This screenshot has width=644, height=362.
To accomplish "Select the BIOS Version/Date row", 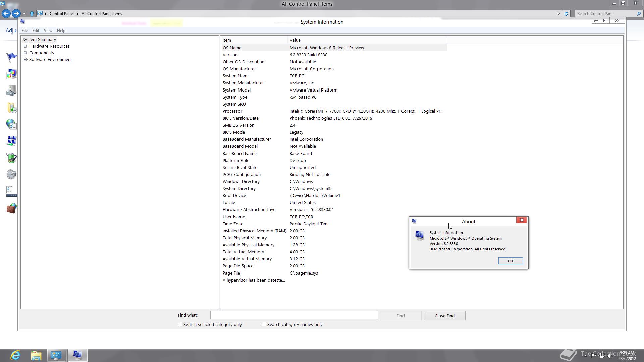I will click(x=334, y=118).
